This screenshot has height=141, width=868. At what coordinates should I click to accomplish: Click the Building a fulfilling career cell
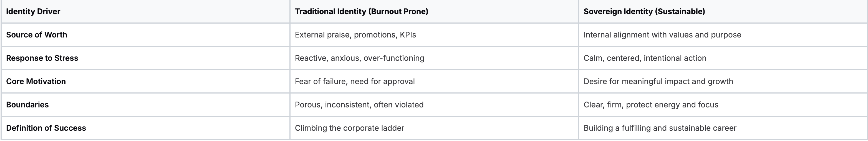pos(660,128)
